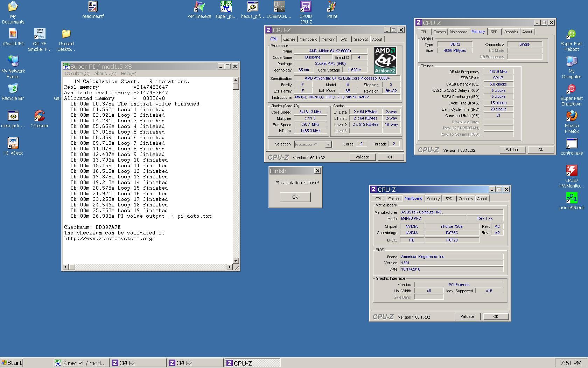Click the M4N78 PRO model field
Viewport: 588px width, 368px height.
coord(433,218)
